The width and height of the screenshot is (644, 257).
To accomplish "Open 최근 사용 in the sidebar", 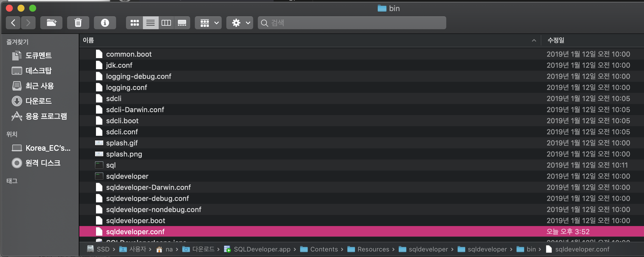I will tap(40, 86).
